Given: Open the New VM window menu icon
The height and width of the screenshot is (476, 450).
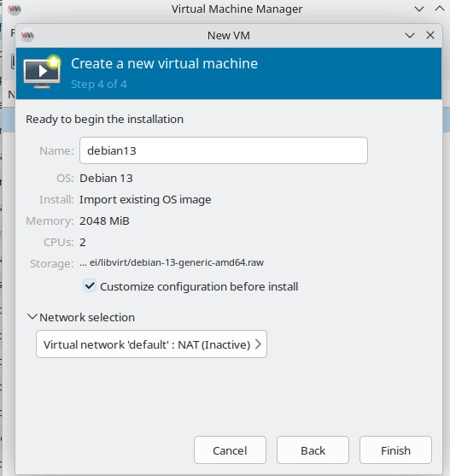Looking at the screenshot, I should [x=27, y=36].
